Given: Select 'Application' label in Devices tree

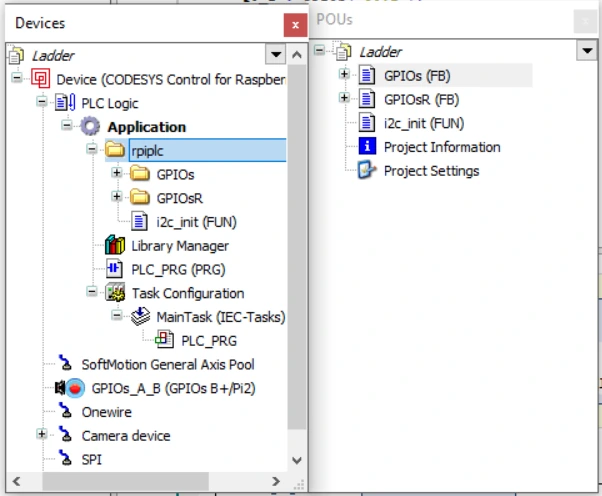Looking at the screenshot, I should coord(147,127).
